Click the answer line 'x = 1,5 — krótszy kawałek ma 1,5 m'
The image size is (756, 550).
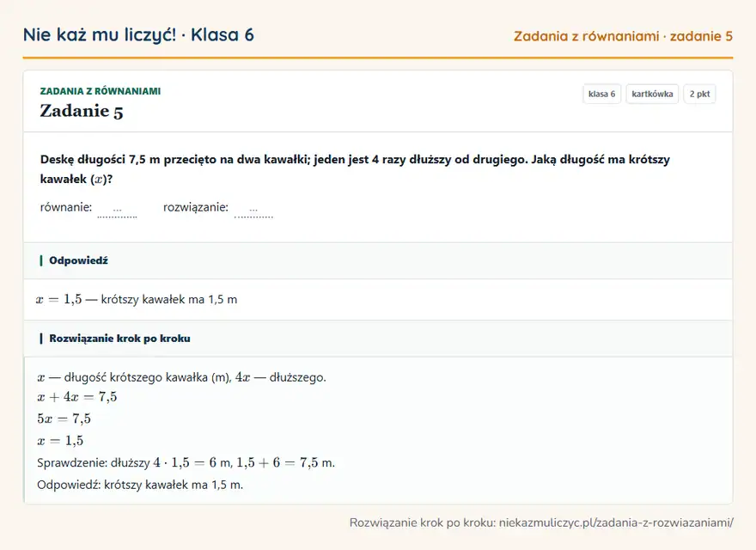[137, 300]
